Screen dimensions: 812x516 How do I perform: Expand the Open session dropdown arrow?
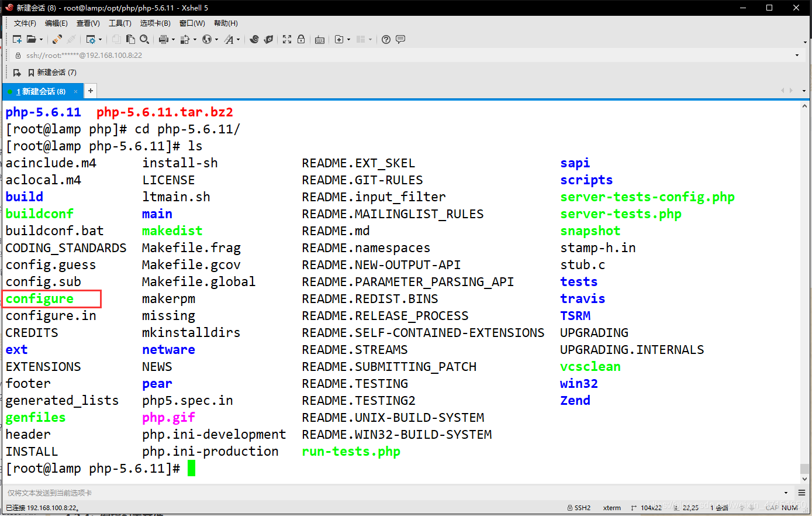tap(41, 40)
